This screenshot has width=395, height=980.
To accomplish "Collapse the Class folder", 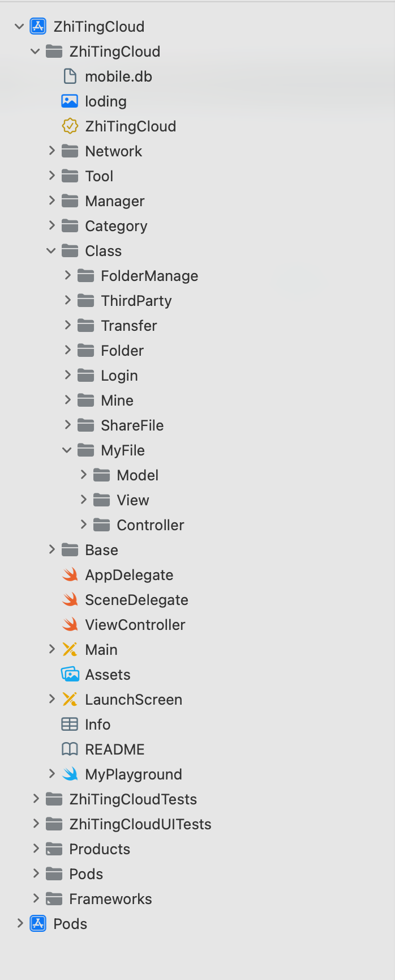I will 51,251.
